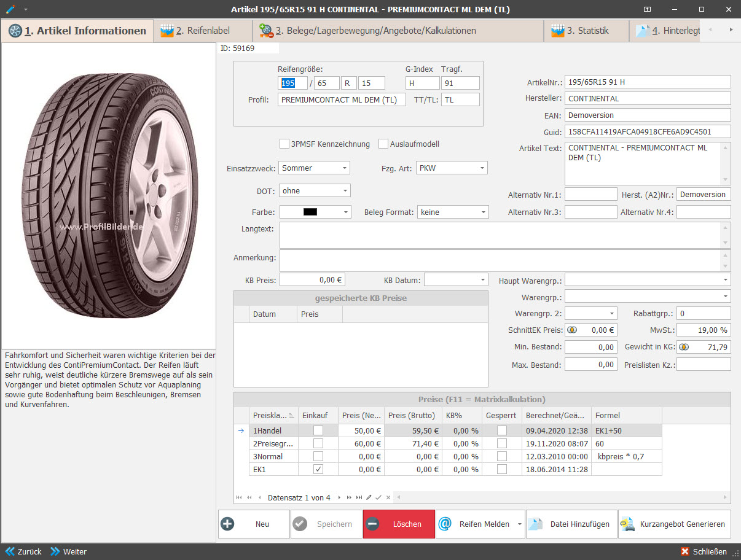Switch to 3. Statistik tab
This screenshot has height=560, width=741.
pyautogui.click(x=587, y=31)
